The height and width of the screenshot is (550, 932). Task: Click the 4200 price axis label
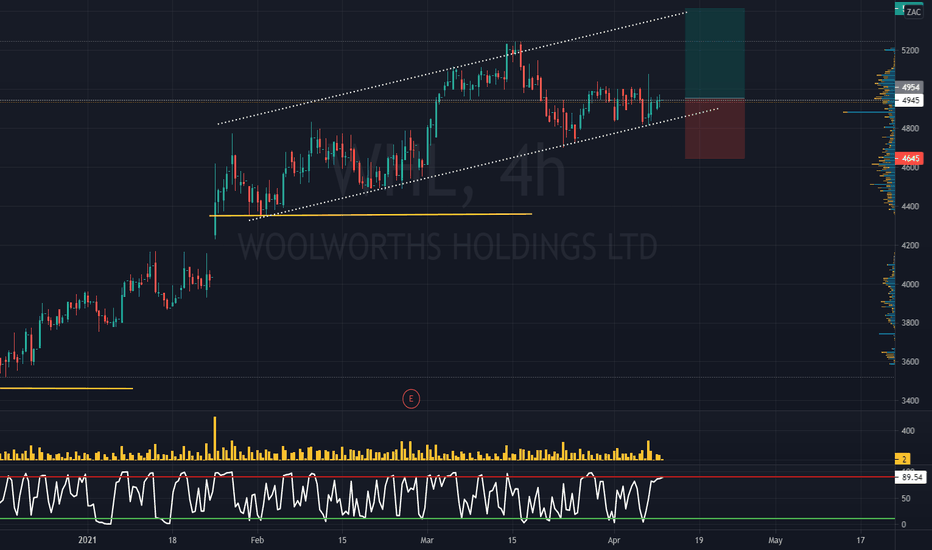pos(910,245)
